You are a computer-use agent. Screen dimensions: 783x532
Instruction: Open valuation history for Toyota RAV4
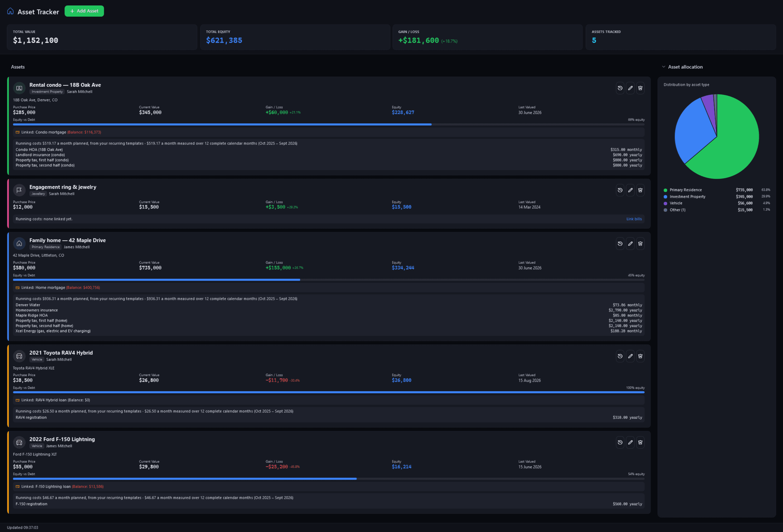tap(620, 356)
